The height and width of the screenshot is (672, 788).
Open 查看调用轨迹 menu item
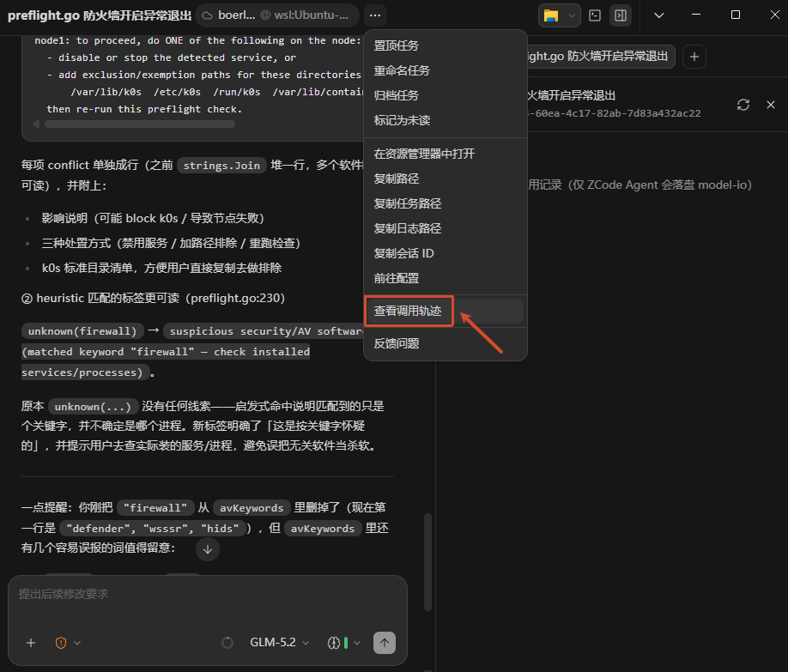click(446, 312)
